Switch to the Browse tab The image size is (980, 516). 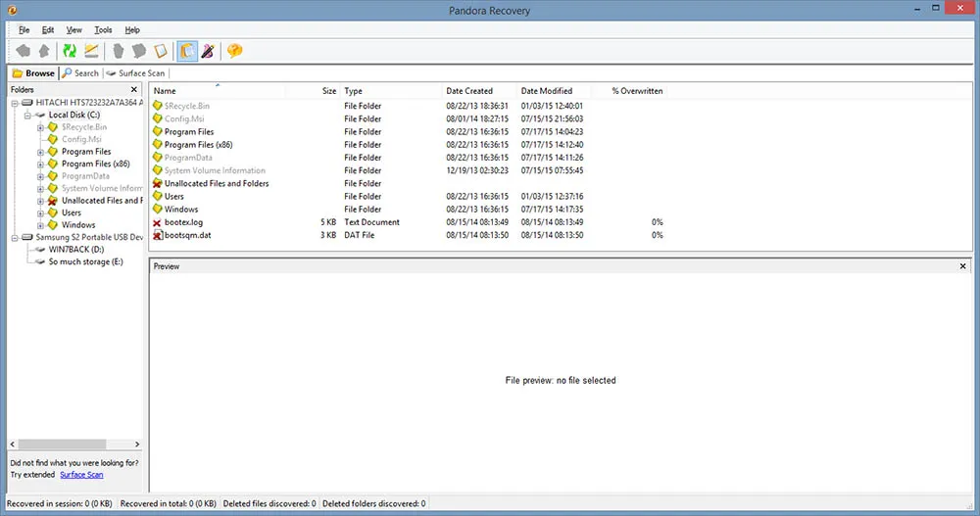(33, 73)
